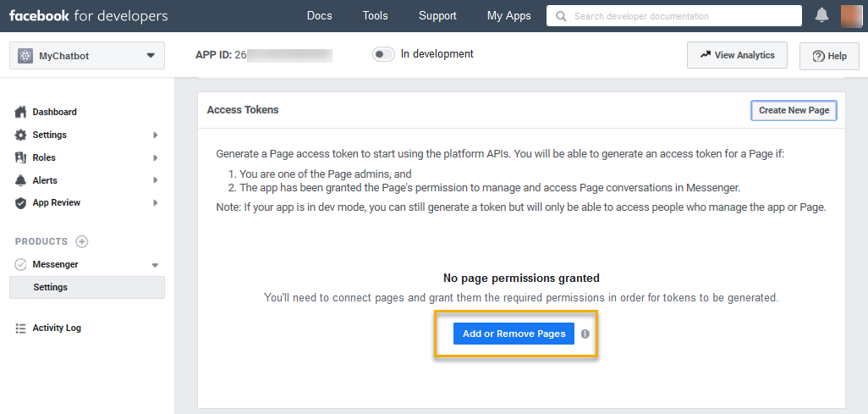This screenshot has height=414, width=868.
Task: Click the MyChatbot app atom icon
Action: 25,56
